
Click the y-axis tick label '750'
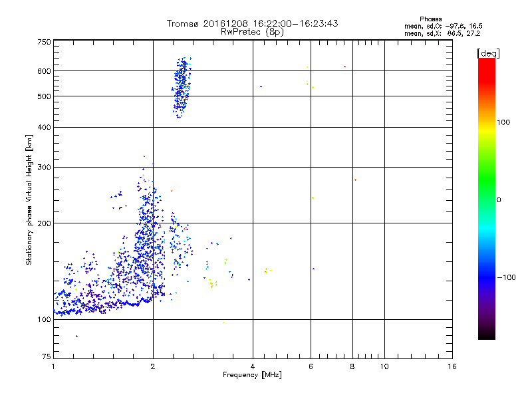(44, 42)
